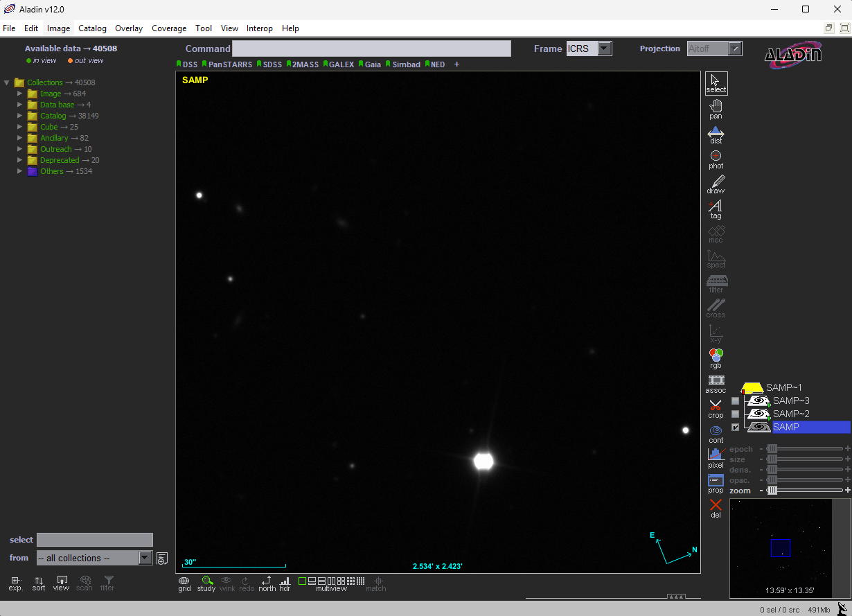Viewport: 852px width, 616px height.
Task: Open the Interop menu
Action: point(260,28)
